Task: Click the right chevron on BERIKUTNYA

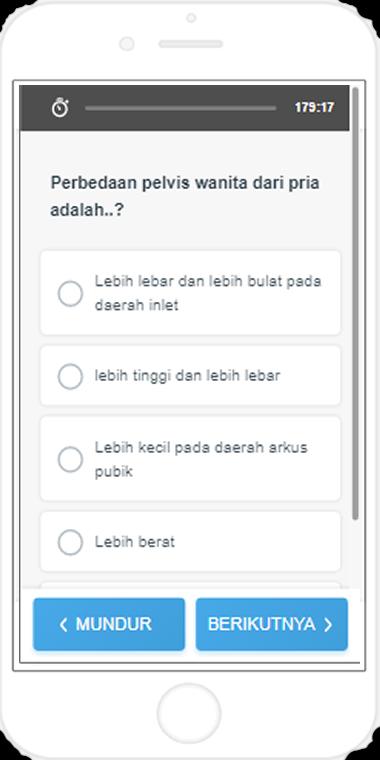Action: [x=328, y=625]
